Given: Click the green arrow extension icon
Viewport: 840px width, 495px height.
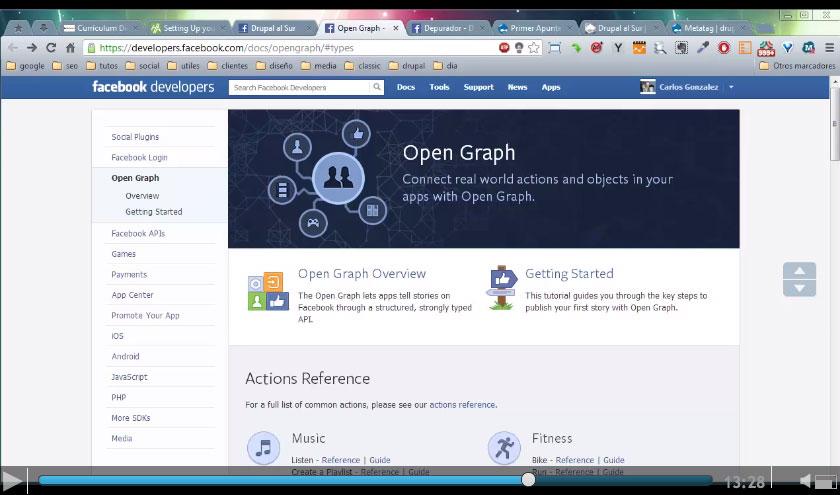Looking at the screenshot, I should click(x=576, y=48).
